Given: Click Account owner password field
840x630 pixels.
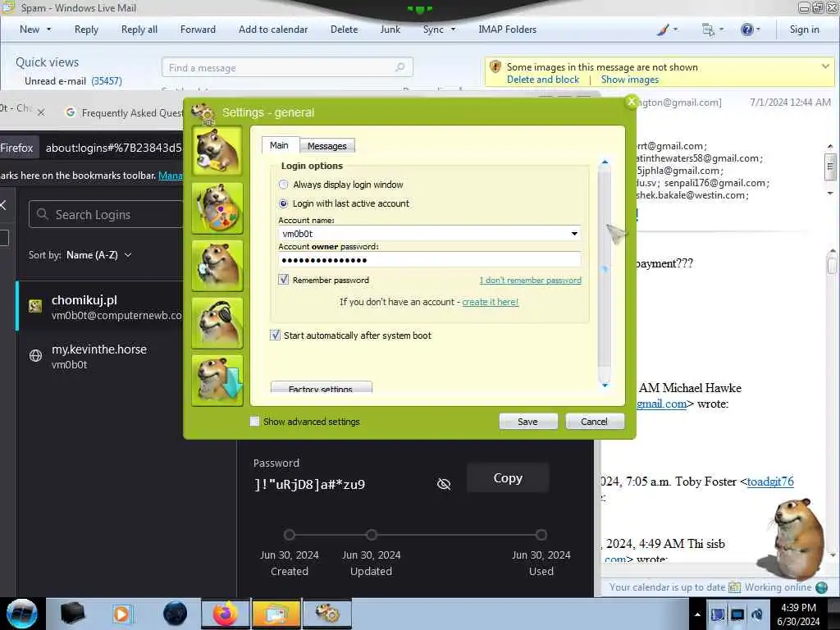Looking at the screenshot, I should (x=429, y=260).
